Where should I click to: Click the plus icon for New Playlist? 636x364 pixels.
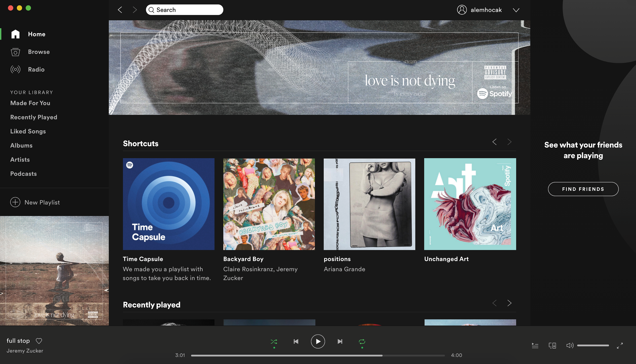click(x=15, y=202)
